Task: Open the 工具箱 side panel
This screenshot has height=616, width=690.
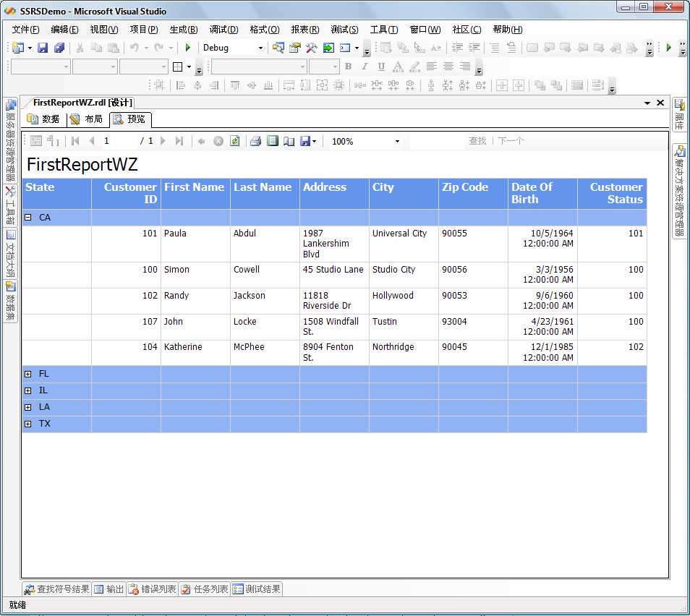Action: click(x=11, y=205)
